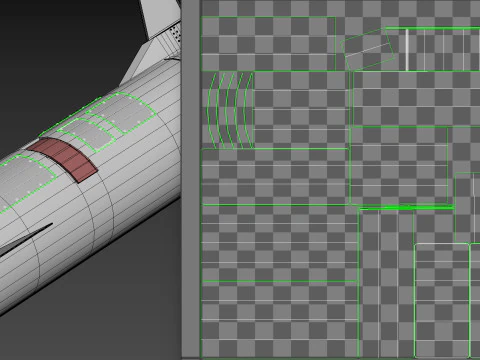The width and height of the screenshot is (480, 360).
Task: Click the dark slit opening on rocket body
Action: point(26,240)
